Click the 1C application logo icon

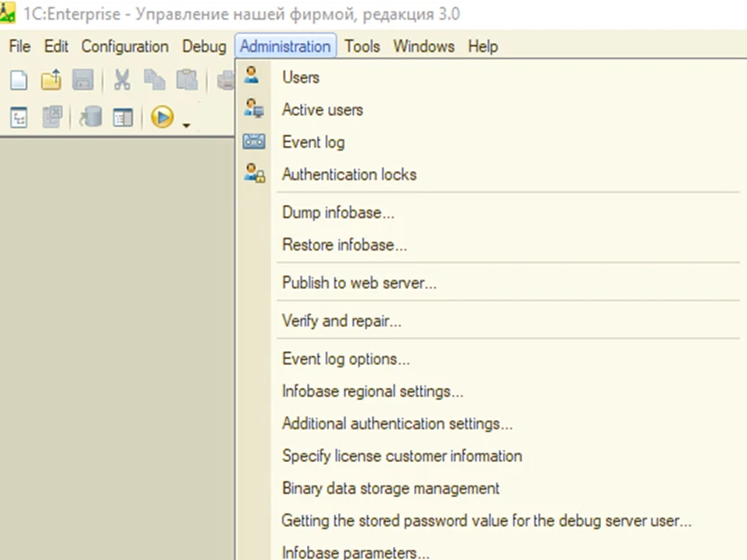tap(6, 13)
